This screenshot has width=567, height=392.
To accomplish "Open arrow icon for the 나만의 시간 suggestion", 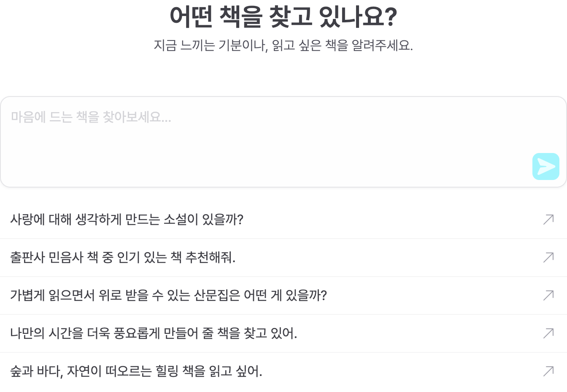I will [548, 333].
